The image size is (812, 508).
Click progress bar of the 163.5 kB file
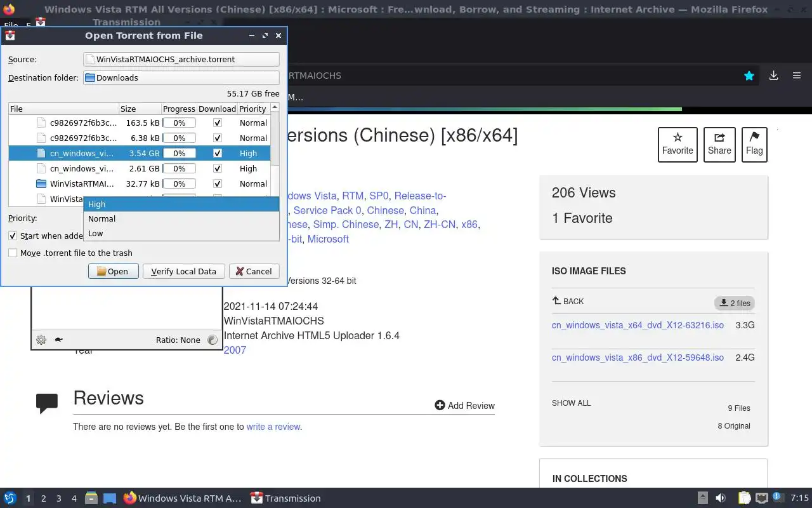(x=180, y=123)
